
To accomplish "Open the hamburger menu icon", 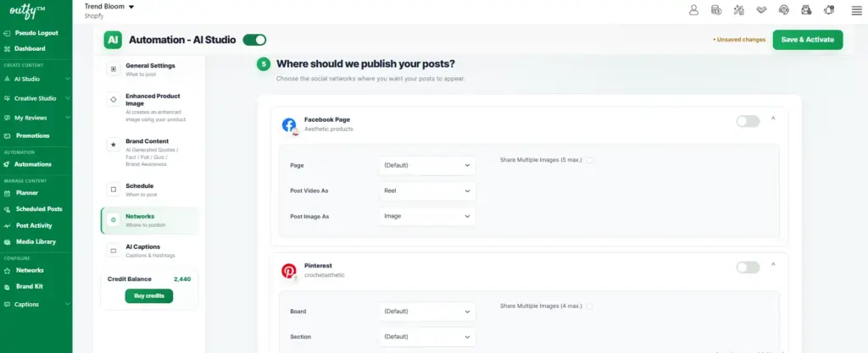I will 856,10.
